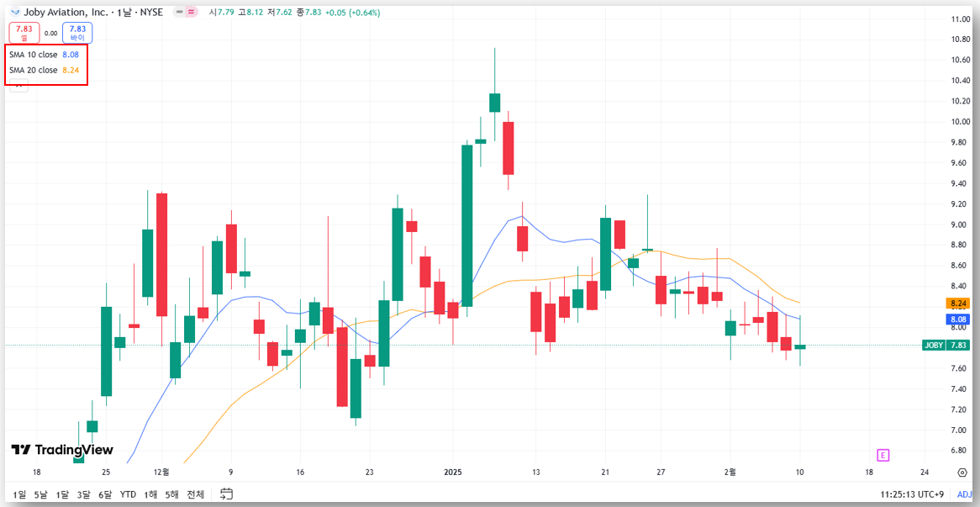980x507 pixels.
Task: Click the 저7.62 low price value
Action: (x=282, y=13)
